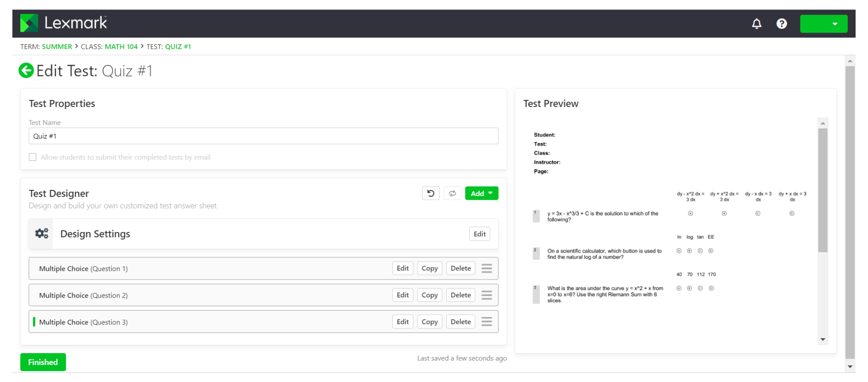This screenshot has height=382, width=868.
Task: Select answer A bubble for question 1 preview
Action: tap(690, 214)
